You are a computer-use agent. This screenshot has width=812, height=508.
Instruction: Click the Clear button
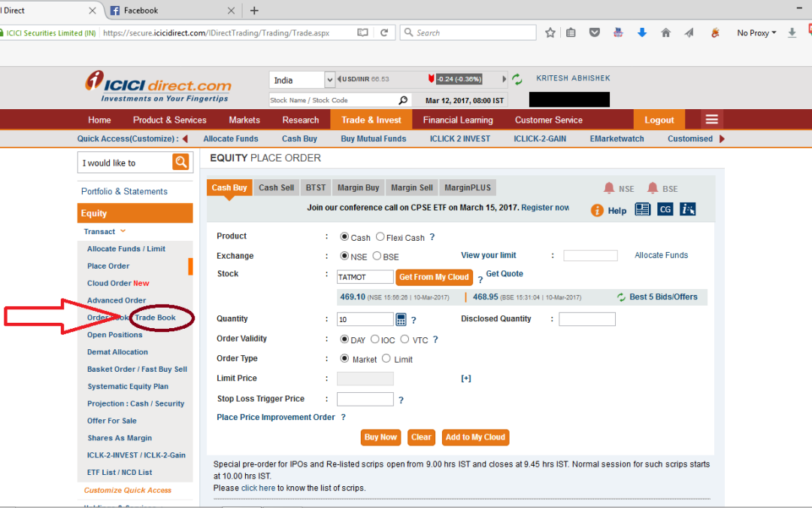pos(421,437)
